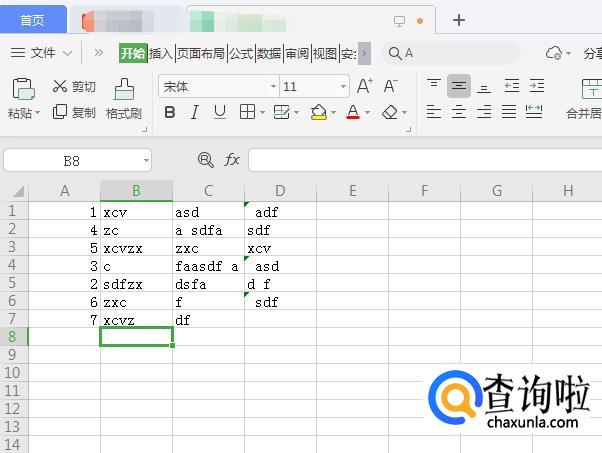Click the Merge and Center icon
Screen dimensions: 602x453
592,89
